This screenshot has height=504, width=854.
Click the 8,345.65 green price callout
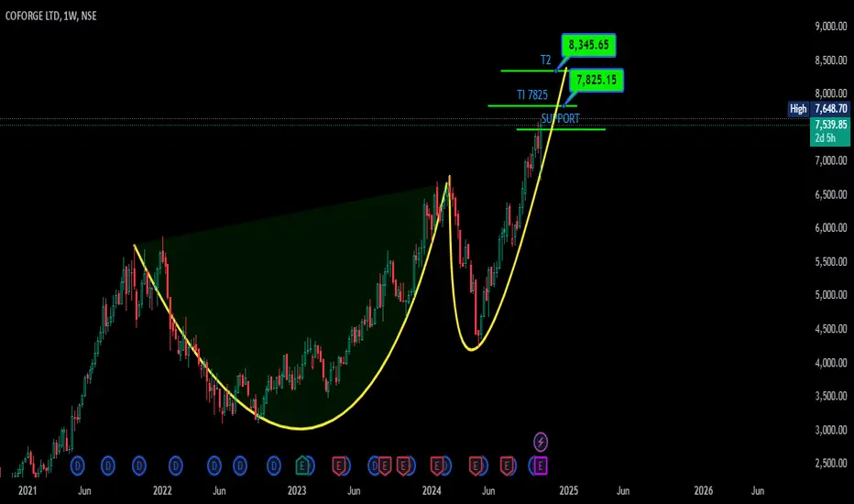point(589,45)
